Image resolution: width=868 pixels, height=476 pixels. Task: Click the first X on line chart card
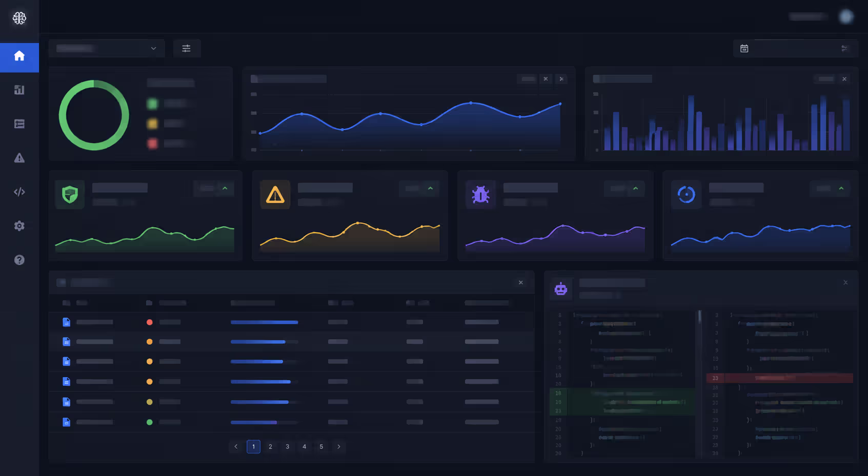(546, 79)
